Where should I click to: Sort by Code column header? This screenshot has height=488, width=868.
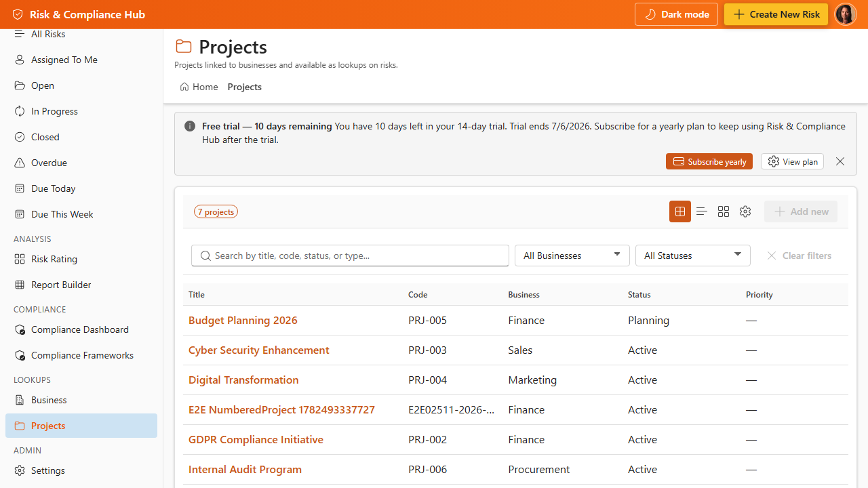(x=418, y=294)
